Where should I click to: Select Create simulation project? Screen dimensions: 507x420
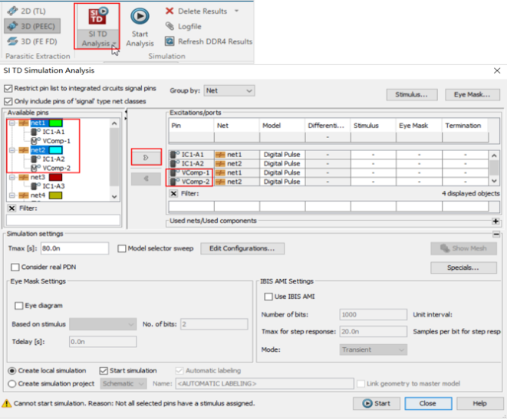tap(12, 383)
